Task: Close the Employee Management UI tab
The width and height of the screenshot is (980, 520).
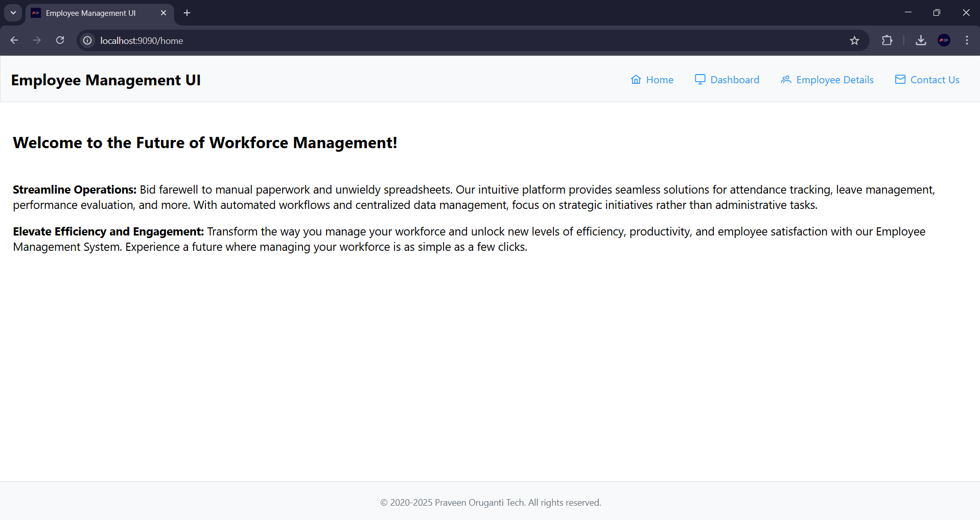Action: tap(164, 13)
